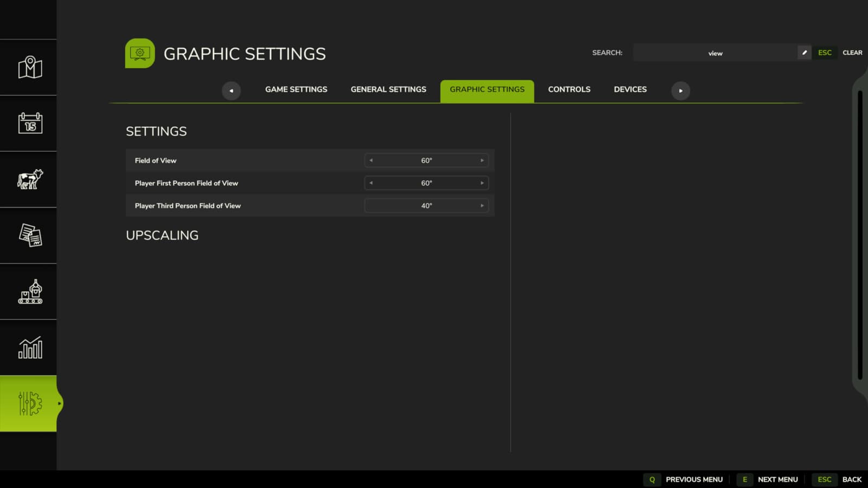
Task: Click the green Graphic Settings monitor icon
Action: [140, 53]
